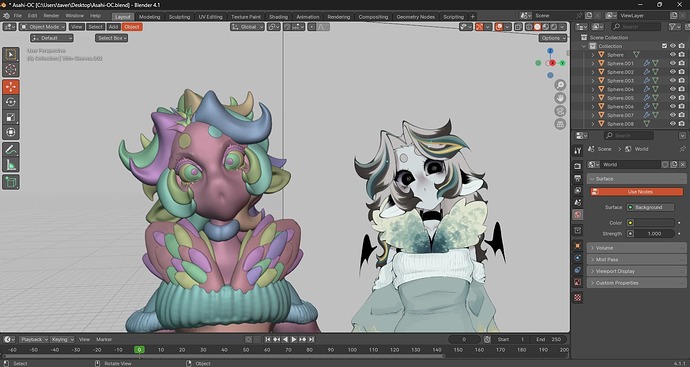Select the Add Cube tool
Viewport: 690px width, 367px height.
[11, 182]
